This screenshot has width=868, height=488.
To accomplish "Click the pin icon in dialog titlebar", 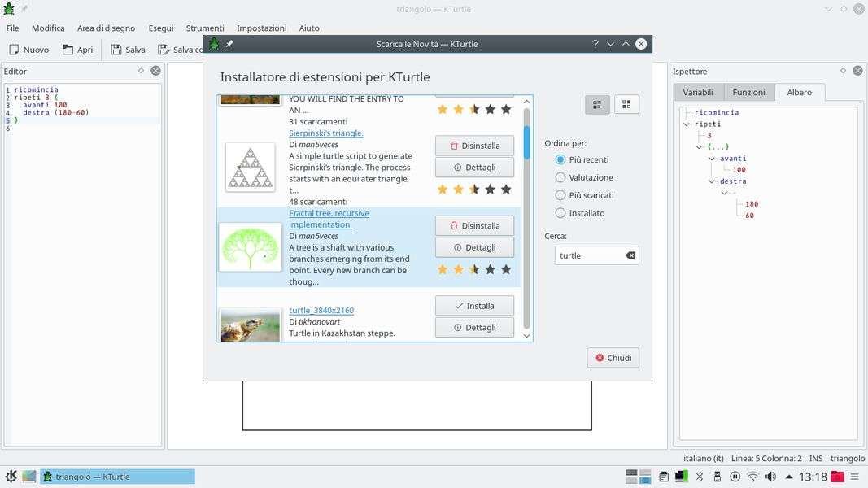I will 229,44.
